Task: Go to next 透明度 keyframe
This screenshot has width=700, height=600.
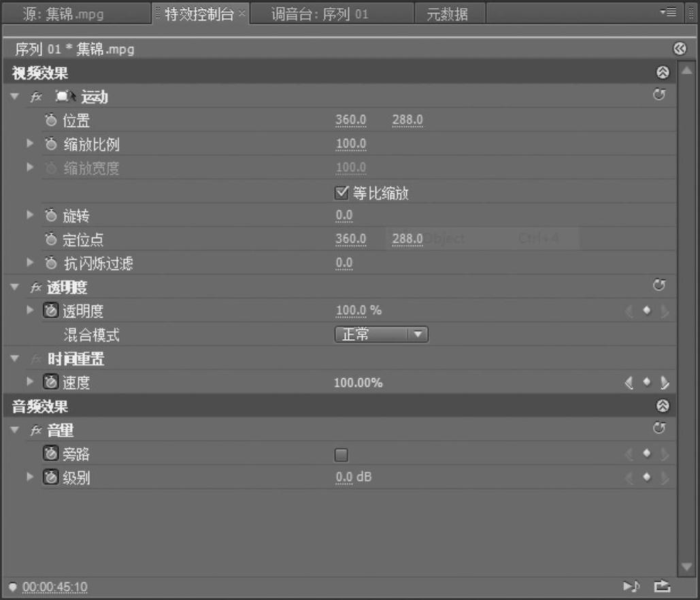Action: 664,311
